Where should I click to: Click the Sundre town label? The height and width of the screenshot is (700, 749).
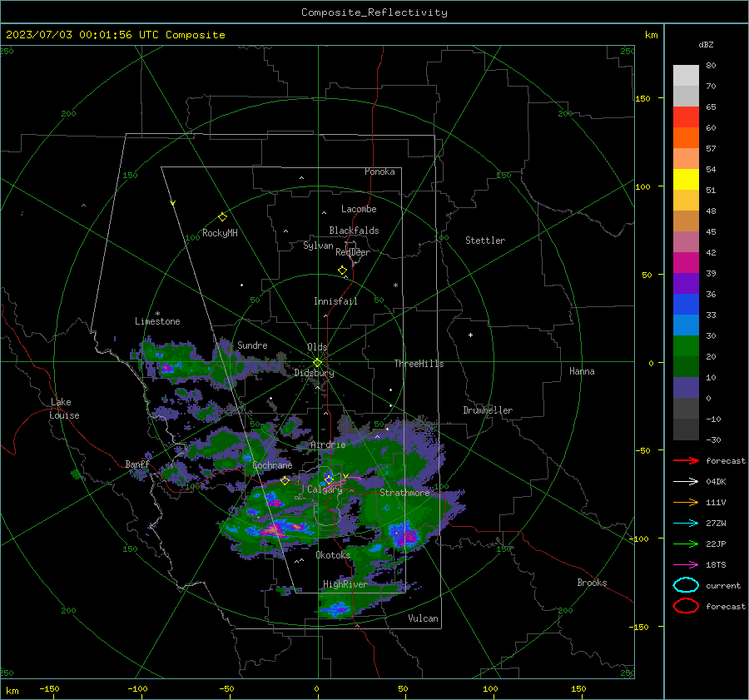[252, 345]
